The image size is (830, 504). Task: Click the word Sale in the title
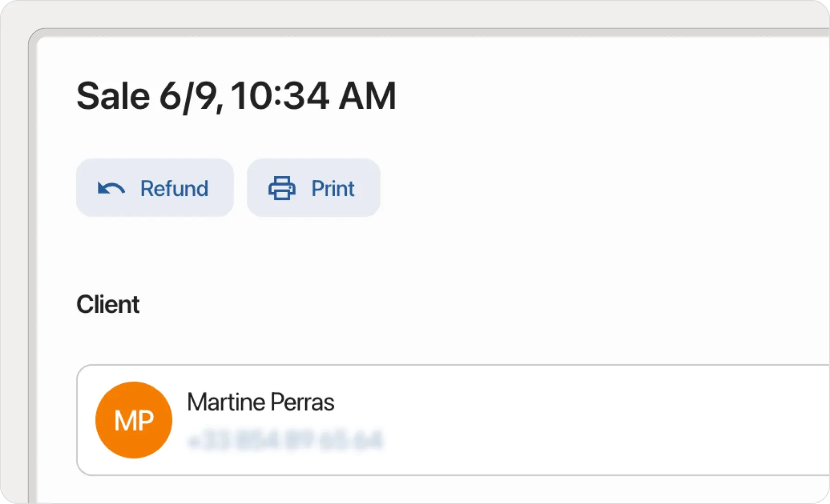[113, 96]
